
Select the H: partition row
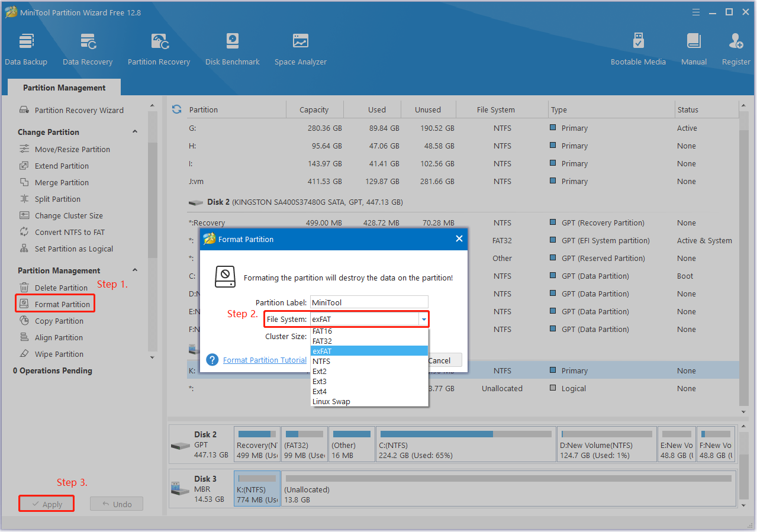tap(463, 146)
